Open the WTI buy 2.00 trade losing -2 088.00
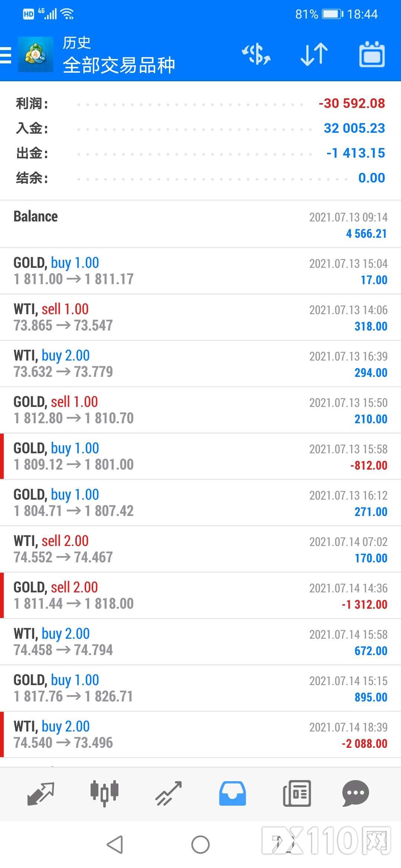 coord(200,734)
